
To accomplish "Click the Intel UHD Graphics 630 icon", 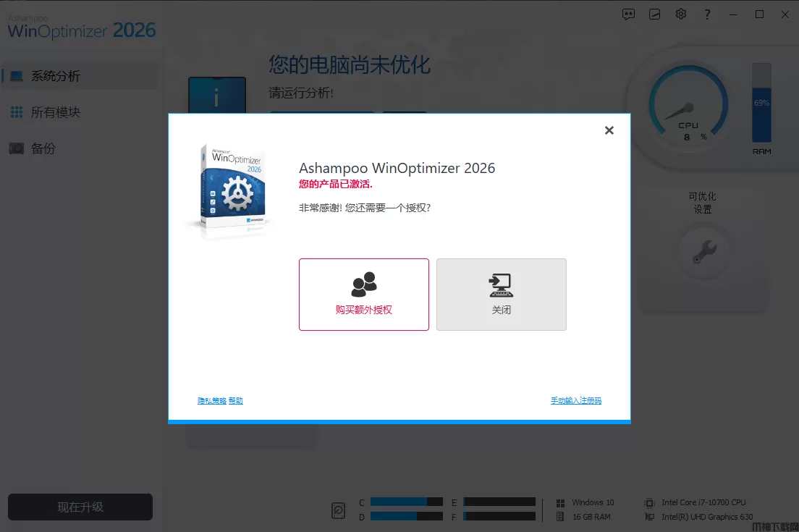I will click(x=650, y=517).
